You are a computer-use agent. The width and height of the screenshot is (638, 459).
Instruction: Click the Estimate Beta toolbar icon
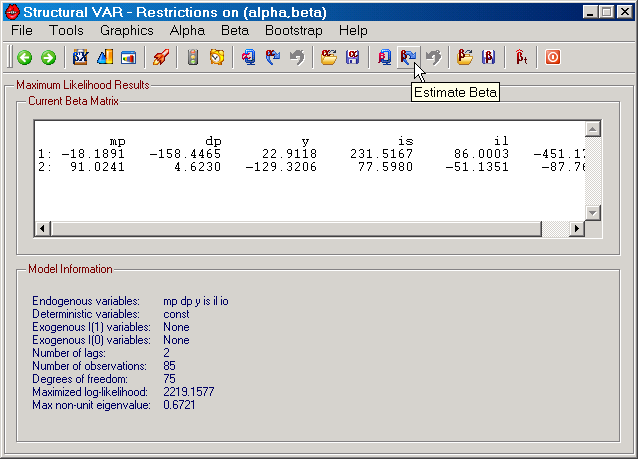409,57
